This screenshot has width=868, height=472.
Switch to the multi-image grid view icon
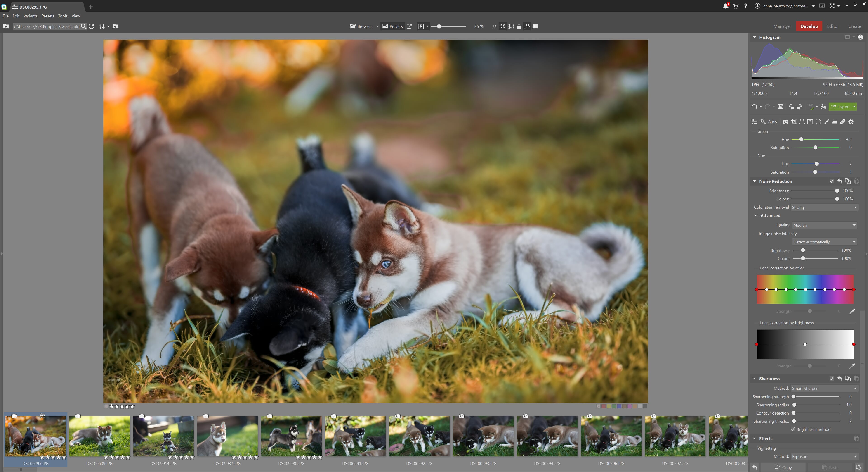(x=535, y=26)
